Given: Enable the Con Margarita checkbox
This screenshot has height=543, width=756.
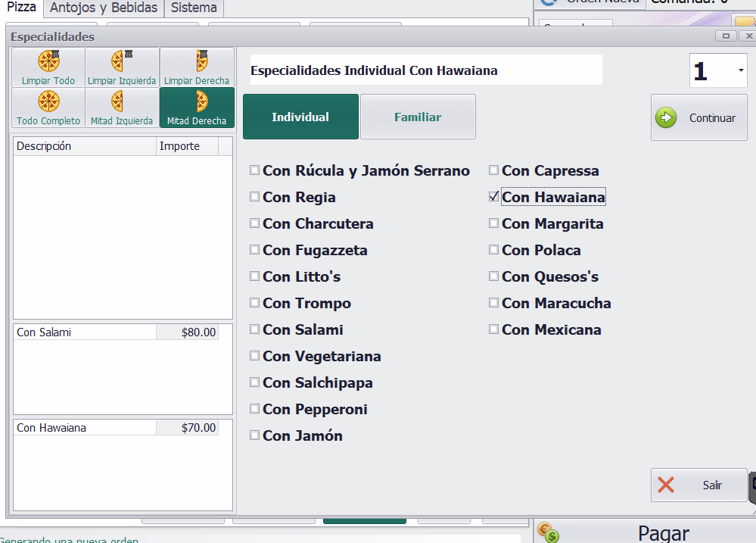Looking at the screenshot, I should (494, 223).
